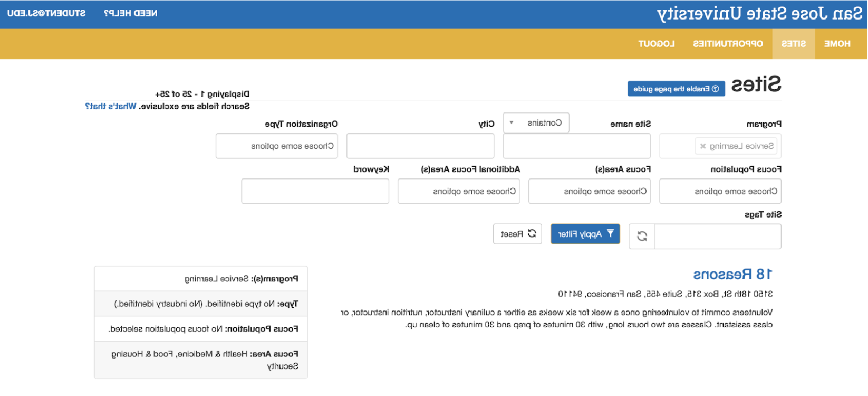Viewport: 868px width, 396px height.
Task: Open the Additional Focus Area(s) options selector
Action: pos(459,191)
